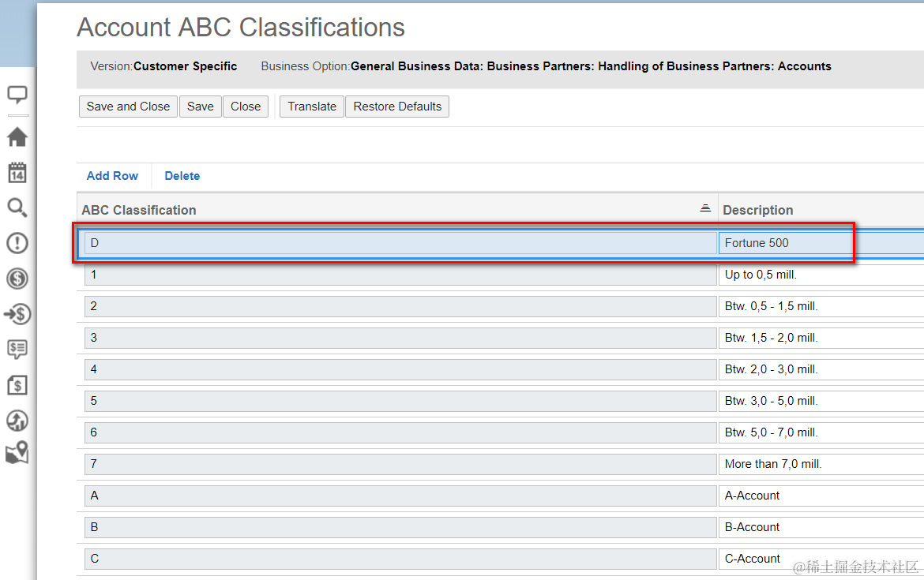Viewport: 924px width, 580px height.
Task: Edit the 'Btw. 3,0 - 5,0 mill.' description
Action: coord(821,401)
